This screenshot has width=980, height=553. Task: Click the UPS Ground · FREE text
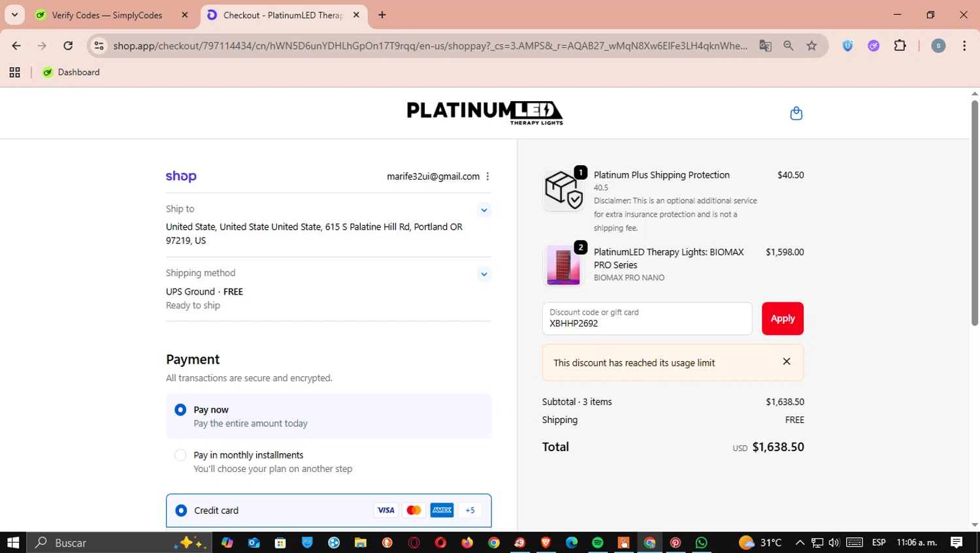(x=204, y=292)
